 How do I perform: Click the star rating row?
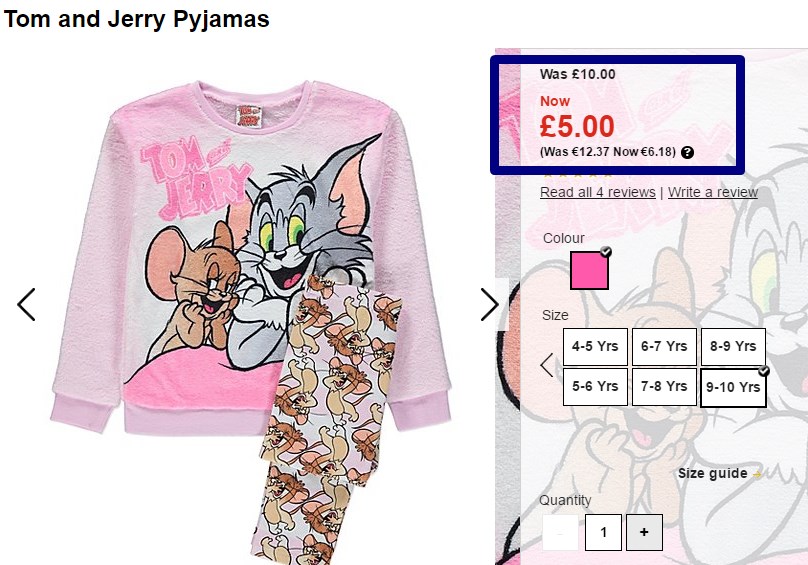[577, 175]
